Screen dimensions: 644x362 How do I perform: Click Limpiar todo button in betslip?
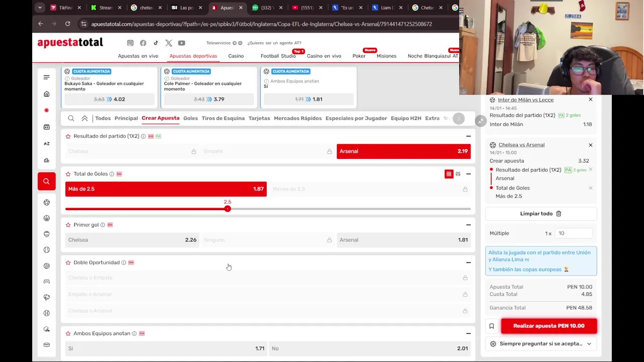click(x=541, y=214)
